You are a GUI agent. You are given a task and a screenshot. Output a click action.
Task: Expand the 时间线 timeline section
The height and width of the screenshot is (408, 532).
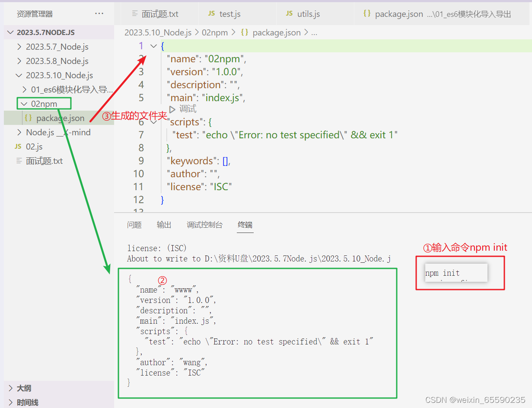click(11, 402)
